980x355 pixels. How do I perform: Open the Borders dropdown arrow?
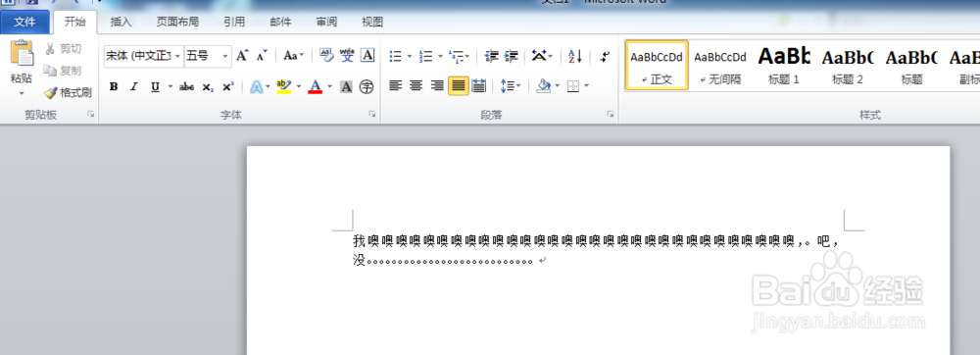click(x=586, y=86)
